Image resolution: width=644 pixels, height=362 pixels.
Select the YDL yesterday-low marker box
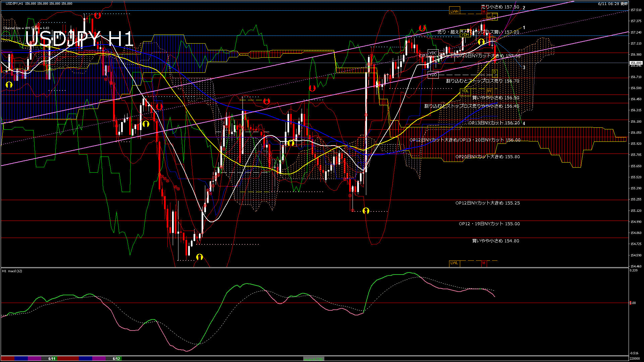tap(465, 91)
